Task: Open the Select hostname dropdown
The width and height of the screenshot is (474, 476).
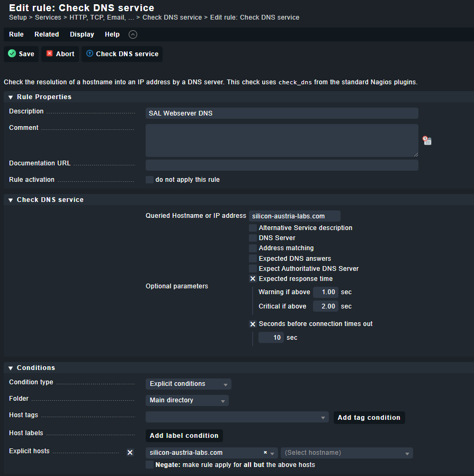Action: click(x=346, y=453)
